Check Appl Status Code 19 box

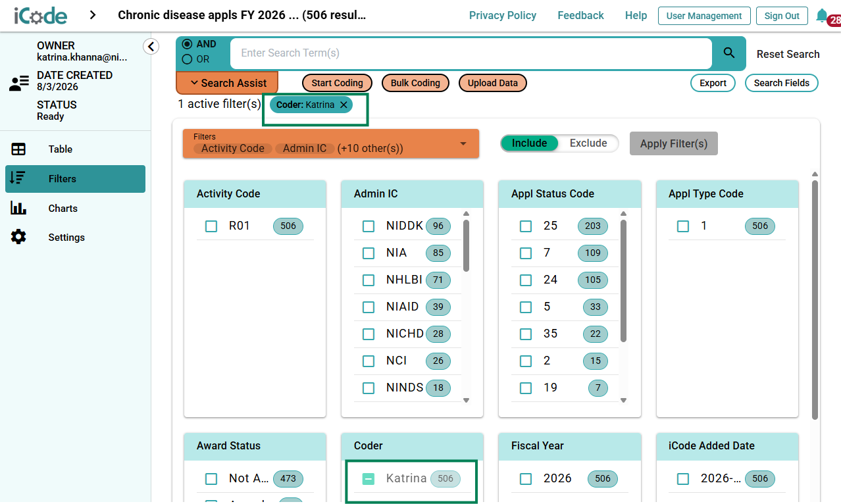(526, 388)
